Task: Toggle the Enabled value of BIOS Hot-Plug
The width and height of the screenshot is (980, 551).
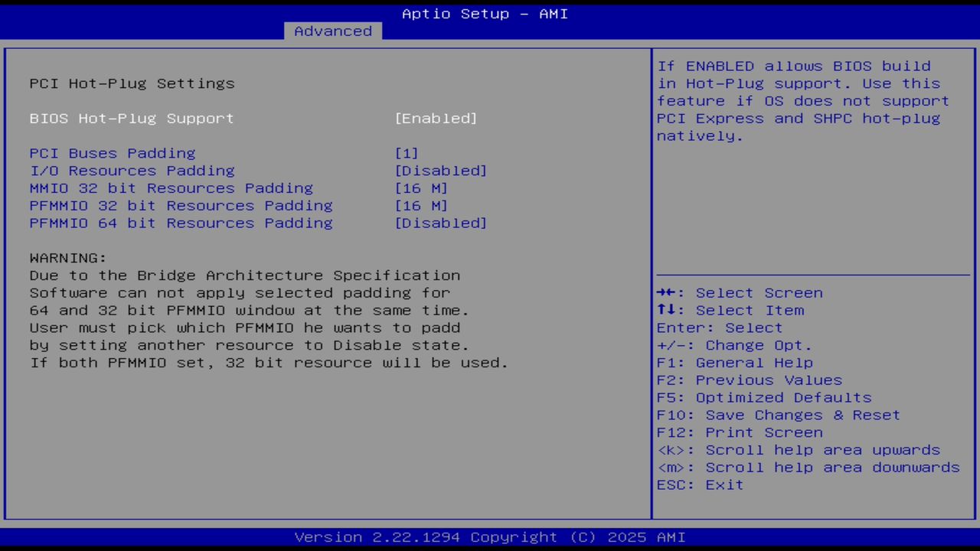Action: tap(436, 119)
